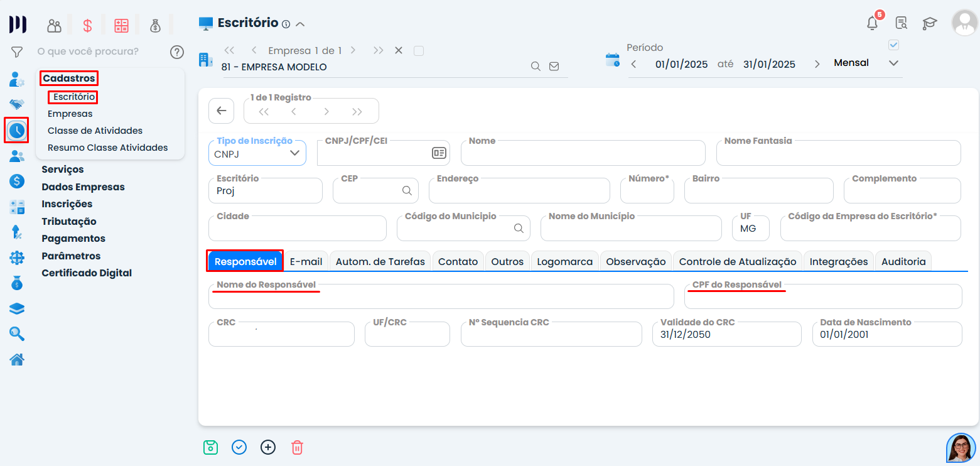Open the help question mark icon

tap(177, 51)
